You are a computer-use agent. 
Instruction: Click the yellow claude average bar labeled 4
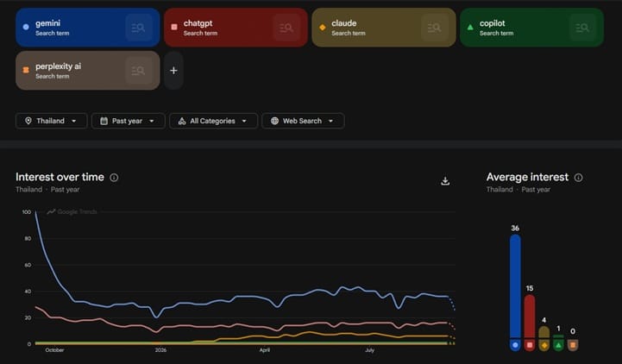click(x=543, y=332)
